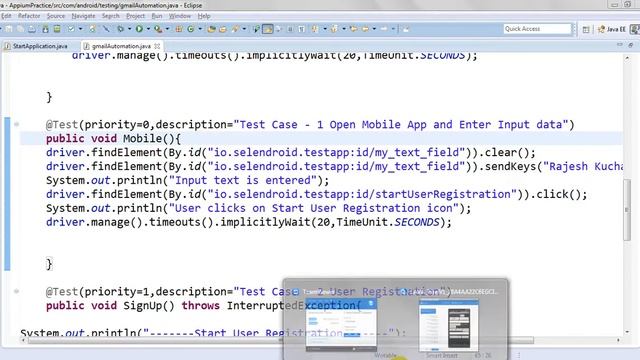Click the '@Test(priority=0' annotation text
The image size is (640, 360).
[97, 124]
